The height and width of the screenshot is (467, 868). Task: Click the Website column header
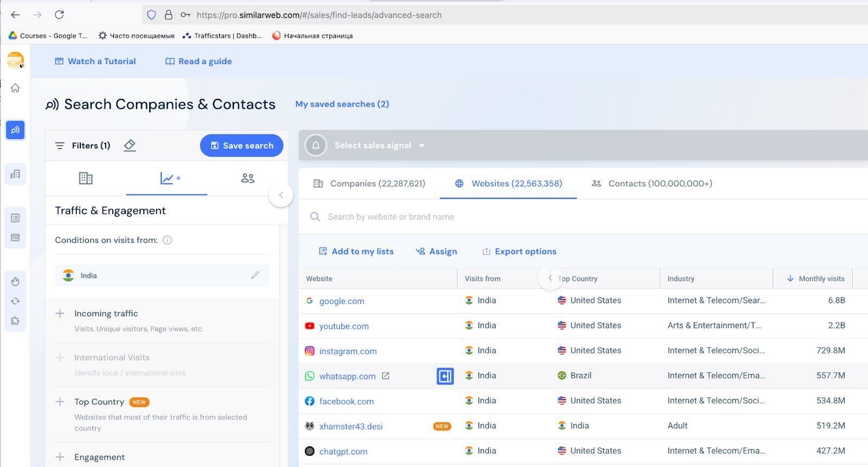(319, 279)
